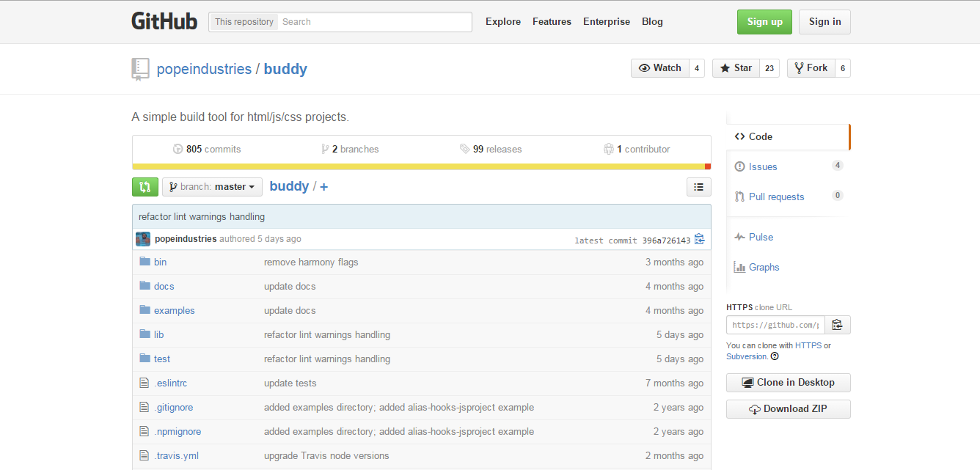Open the Code tab in sidebar
The height and width of the screenshot is (470, 980).
788,136
